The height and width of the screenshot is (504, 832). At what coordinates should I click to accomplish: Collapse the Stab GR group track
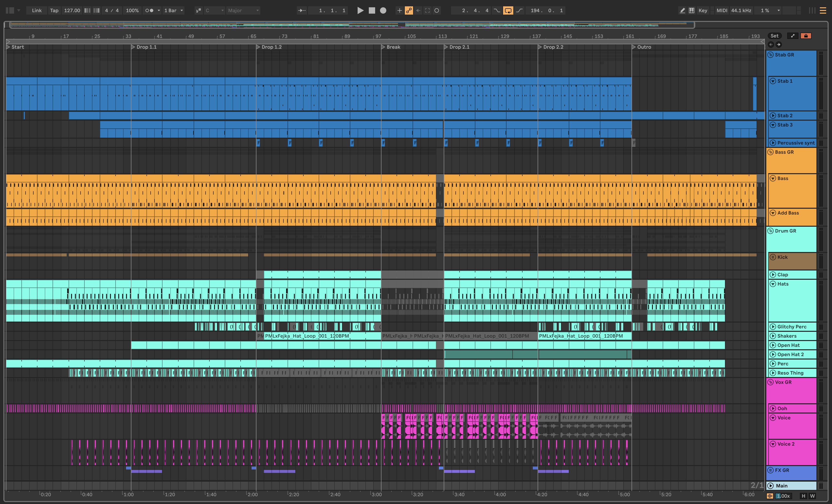pos(770,55)
